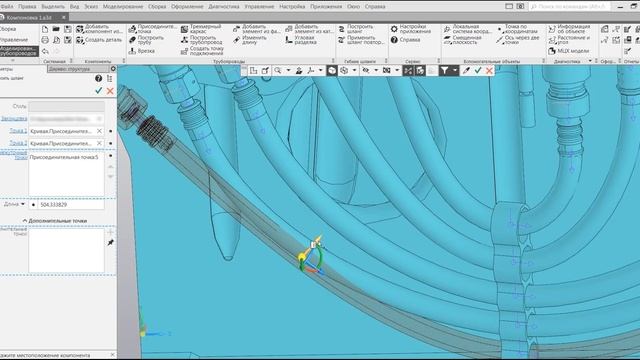640x360 pixels.
Task: Click the green checkmark in view toolbar
Action: click(x=478, y=71)
